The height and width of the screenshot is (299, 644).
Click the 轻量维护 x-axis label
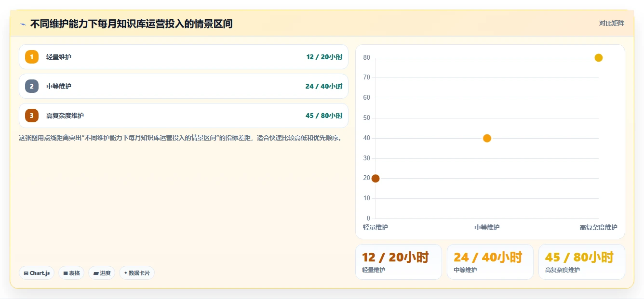(375, 227)
